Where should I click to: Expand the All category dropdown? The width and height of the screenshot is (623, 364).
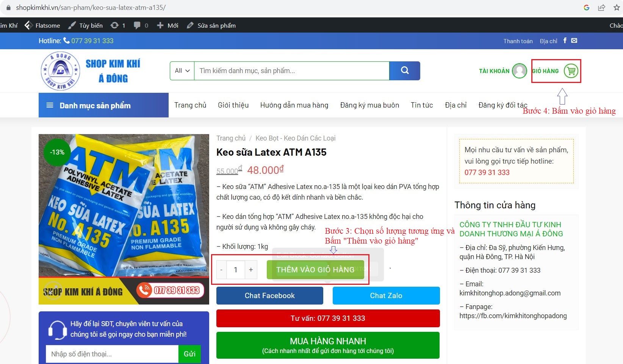(182, 71)
